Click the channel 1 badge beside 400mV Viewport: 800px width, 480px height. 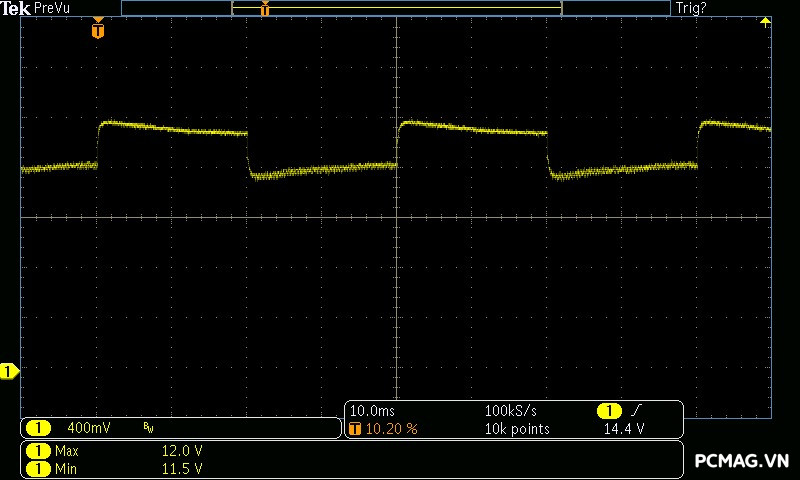coord(38,428)
